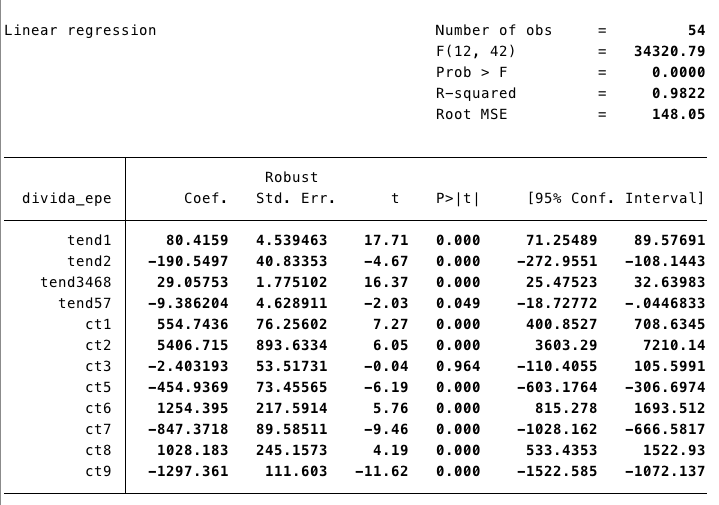Click the ct3 p-value 0.964
Screen dimensions: 719x505
pyautogui.click(x=458, y=366)
